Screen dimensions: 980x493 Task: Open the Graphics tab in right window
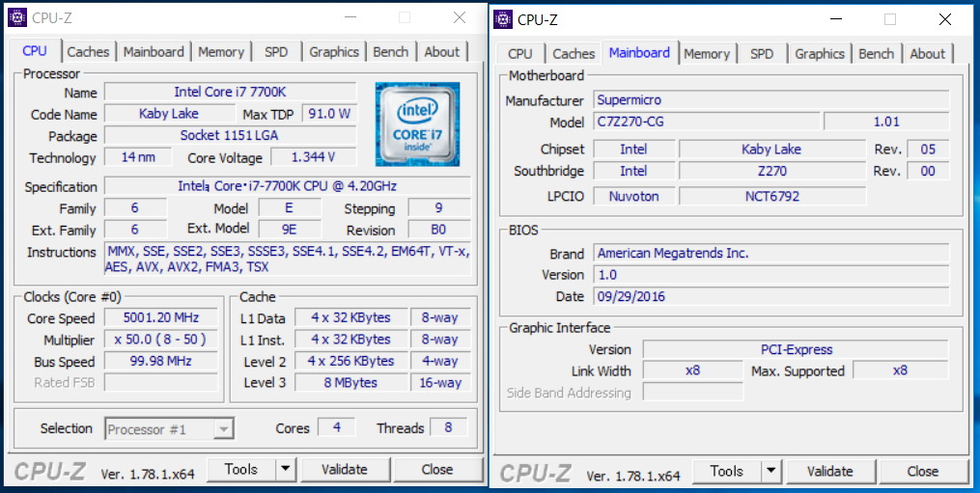[x=820, y=54]
